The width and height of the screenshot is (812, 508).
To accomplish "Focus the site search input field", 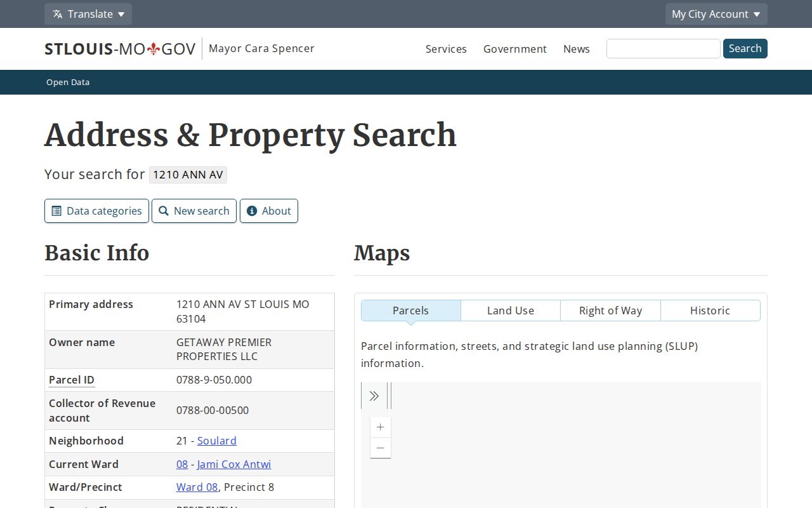I will click(x=664, y=49).
